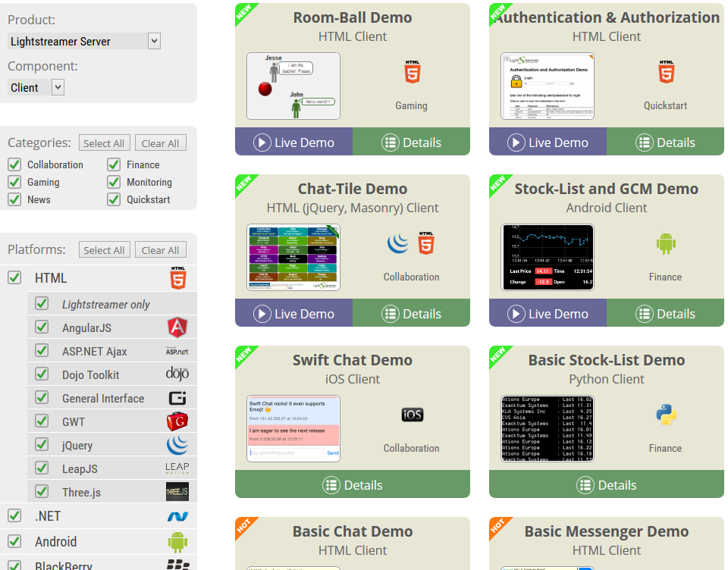Click the iOS icon in Swift Chat Demo card
Viewport: 728px width, 570px height.
coord(413,415)
